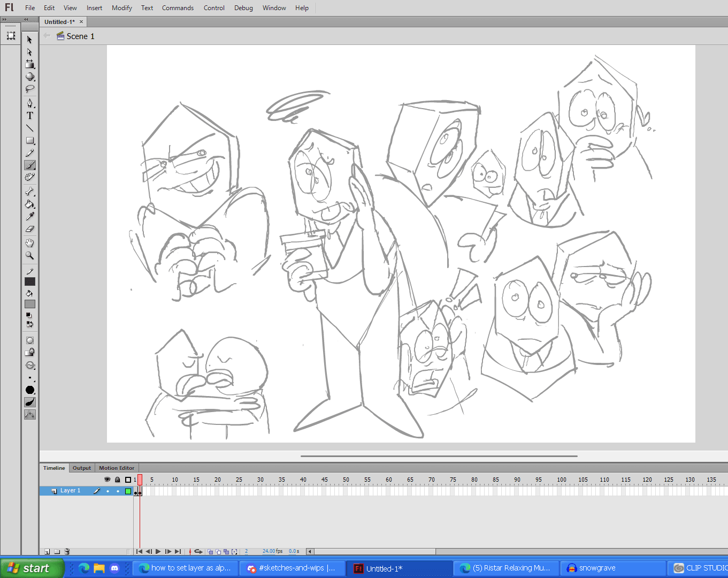
Task: Select the Eyedropper tool
Action: 30,216
